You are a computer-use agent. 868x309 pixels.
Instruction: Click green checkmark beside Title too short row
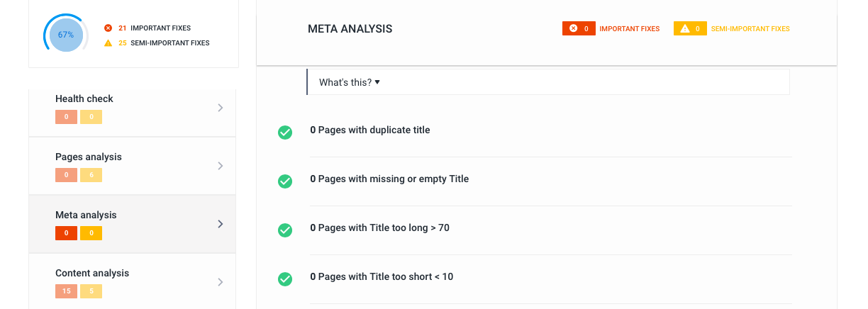tap(285, 279)
